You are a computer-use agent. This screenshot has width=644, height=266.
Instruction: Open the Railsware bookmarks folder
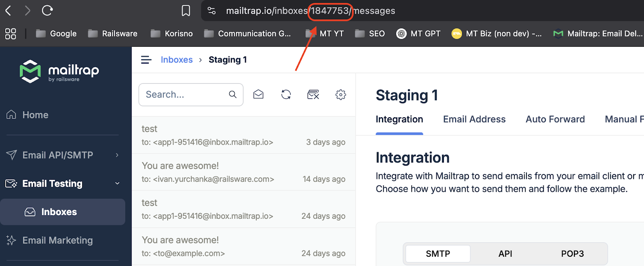pyautogui.click(x=113, y=34)
